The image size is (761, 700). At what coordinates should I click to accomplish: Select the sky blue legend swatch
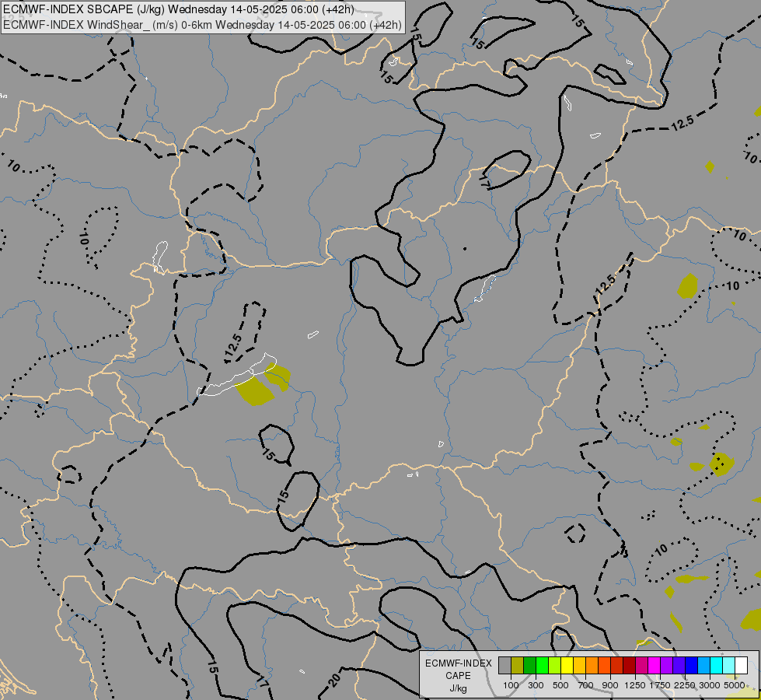(703, 666)
